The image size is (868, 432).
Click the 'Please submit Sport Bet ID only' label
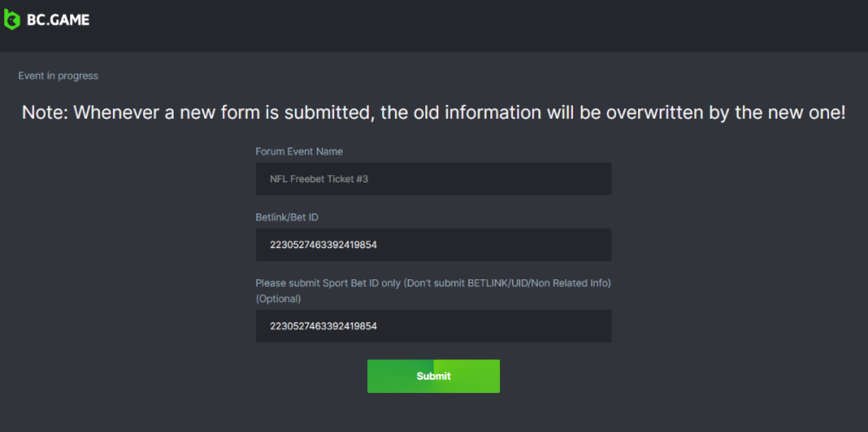coord(433,284)
